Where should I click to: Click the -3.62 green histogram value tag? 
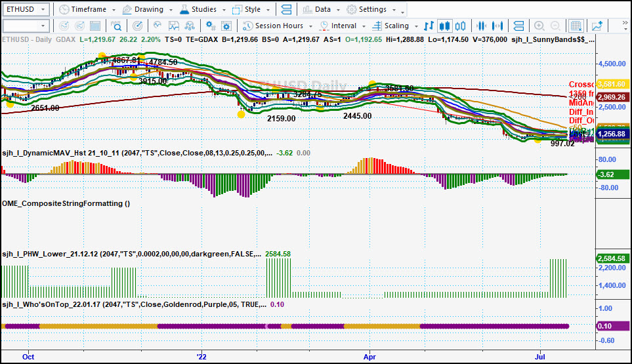pos(612,174)
